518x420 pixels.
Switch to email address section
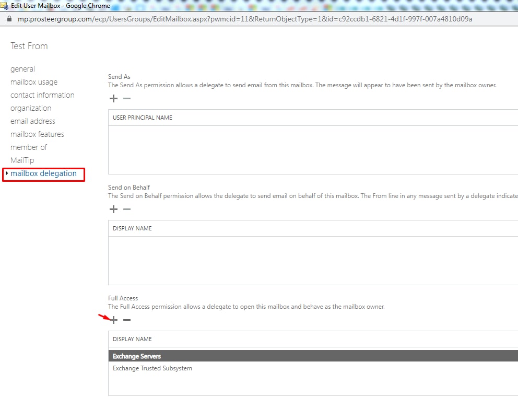pyautogui.click(x=33, y=121)
